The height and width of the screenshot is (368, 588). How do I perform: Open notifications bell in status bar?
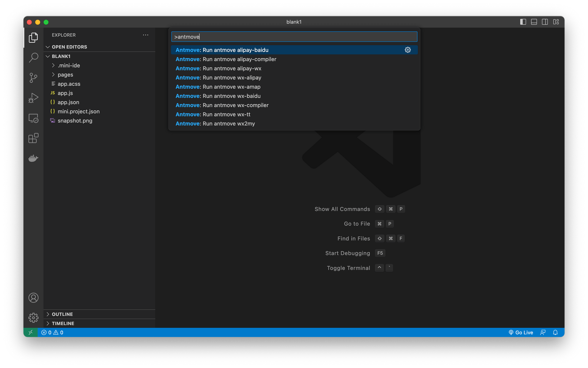click(x=555, y=332)
